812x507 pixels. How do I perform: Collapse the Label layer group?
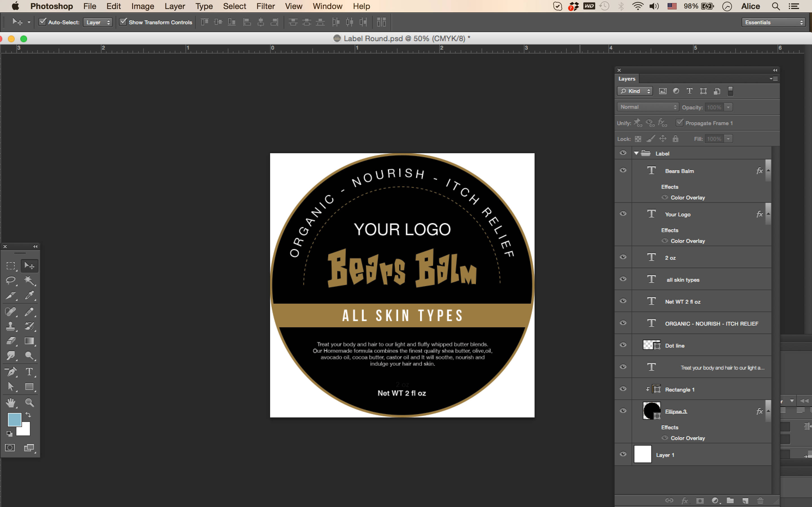(636, 153)
